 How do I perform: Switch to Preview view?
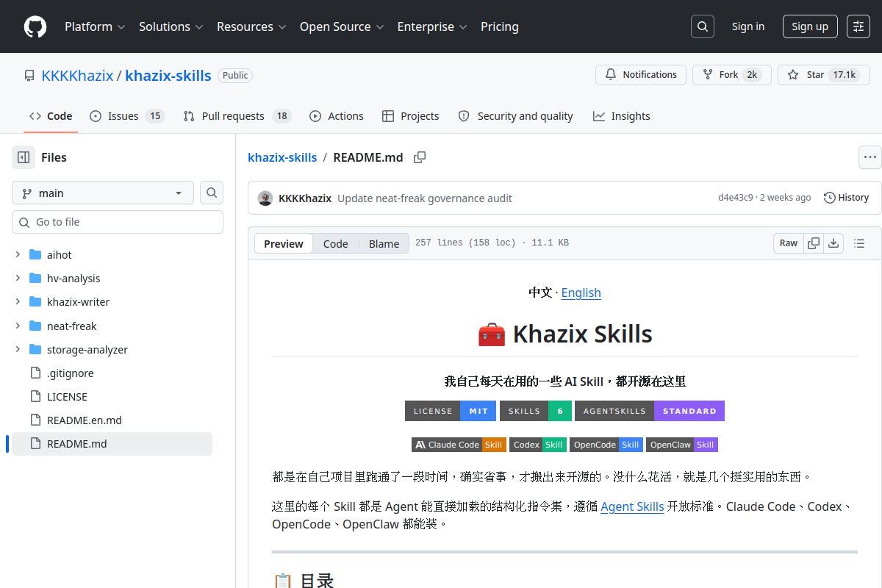click(284, 244)
